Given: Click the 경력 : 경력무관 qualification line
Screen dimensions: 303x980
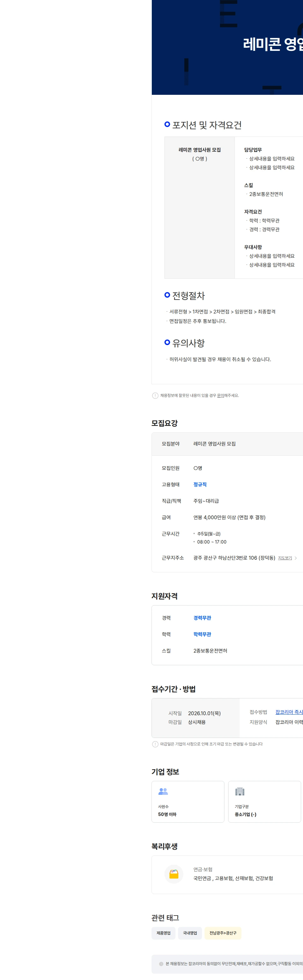Looking at the screenshot, I should coord(264,229).
